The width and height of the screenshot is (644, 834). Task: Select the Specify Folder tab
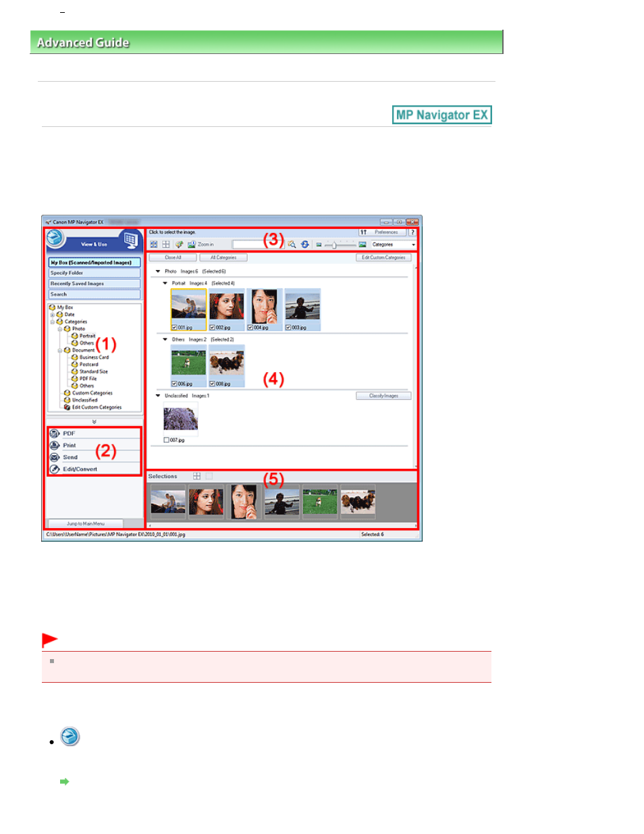[95, 273]
